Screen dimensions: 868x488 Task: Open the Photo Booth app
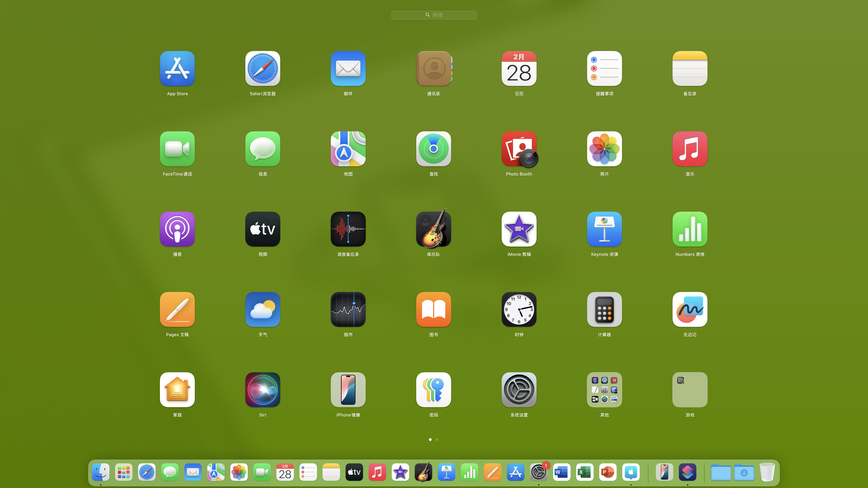coord(519,149)
